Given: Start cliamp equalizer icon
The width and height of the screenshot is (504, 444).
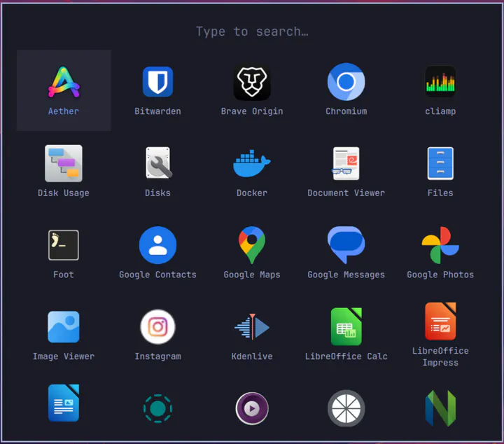Looking at the screenshot, I should click(x=440, y=82).
